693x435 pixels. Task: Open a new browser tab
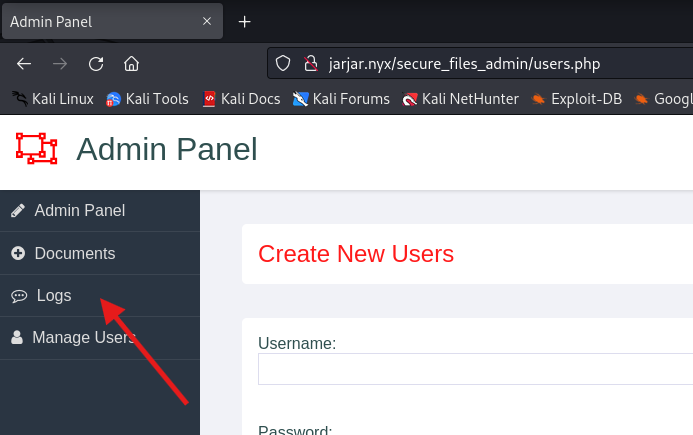tap(245, 21)
